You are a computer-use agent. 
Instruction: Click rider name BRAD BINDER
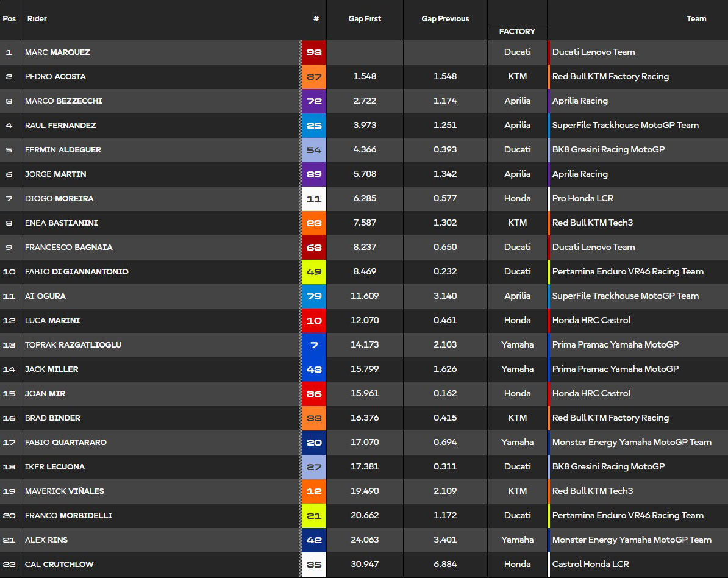[52, 418]
